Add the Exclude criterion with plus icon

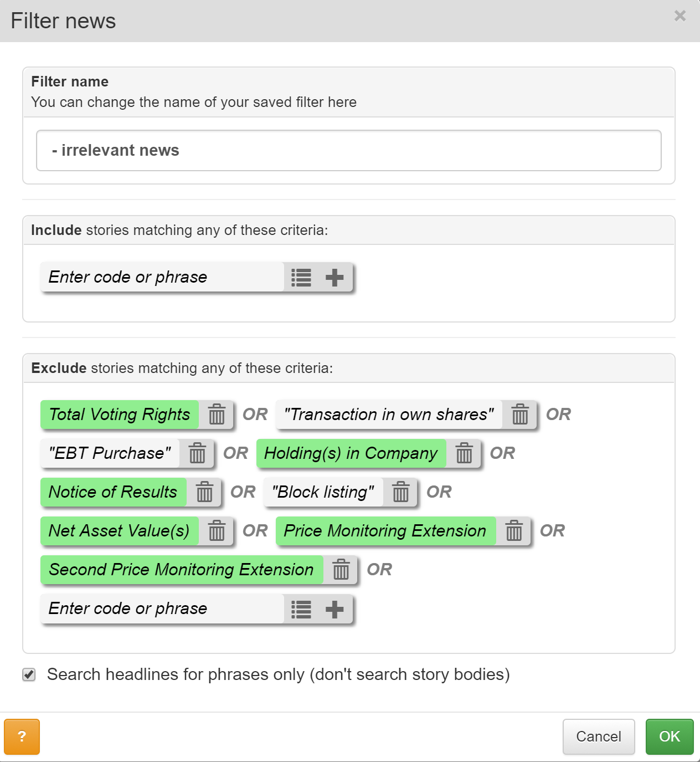click(x=334, y=610)
